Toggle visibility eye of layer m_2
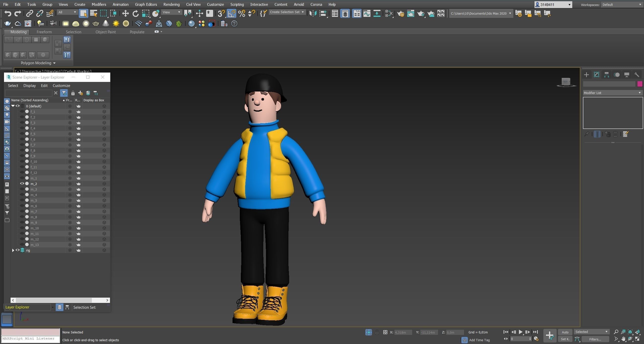The image size is (644, 344). [x=22, y=183]
